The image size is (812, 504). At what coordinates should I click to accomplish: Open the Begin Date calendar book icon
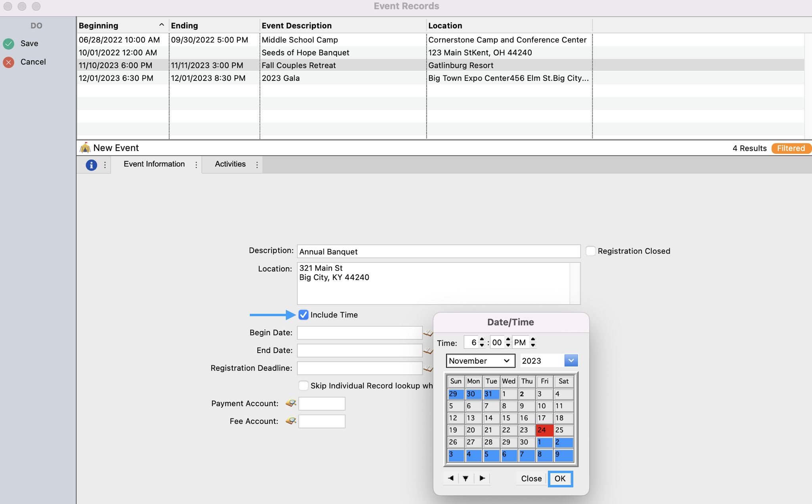[x=428, y=333]
